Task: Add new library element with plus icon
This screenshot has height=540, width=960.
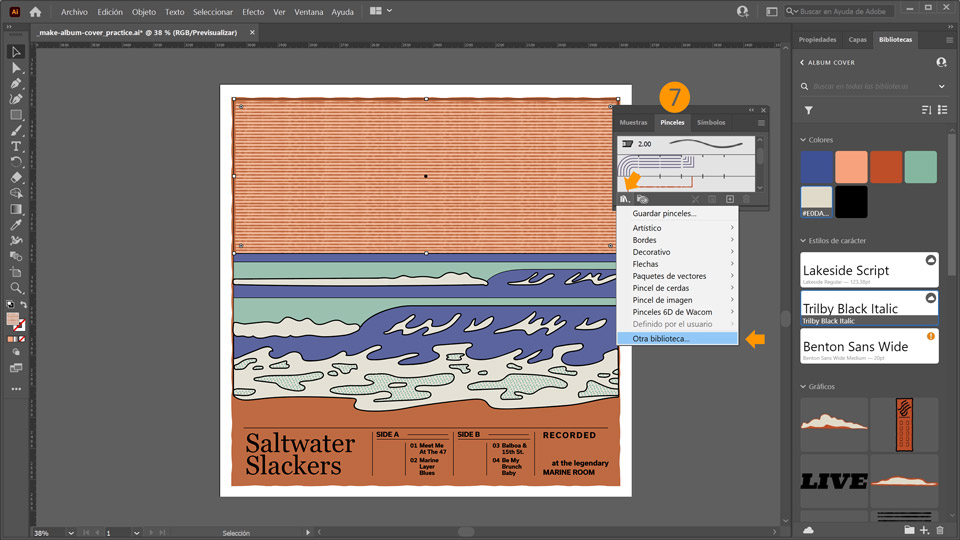Action: tap(924, 530)
